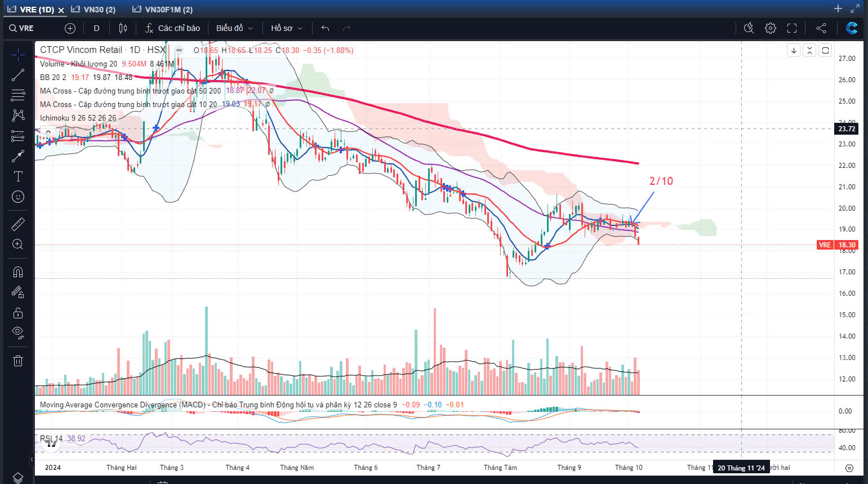Click the trash icon to remove drawings

coord(18,361)
